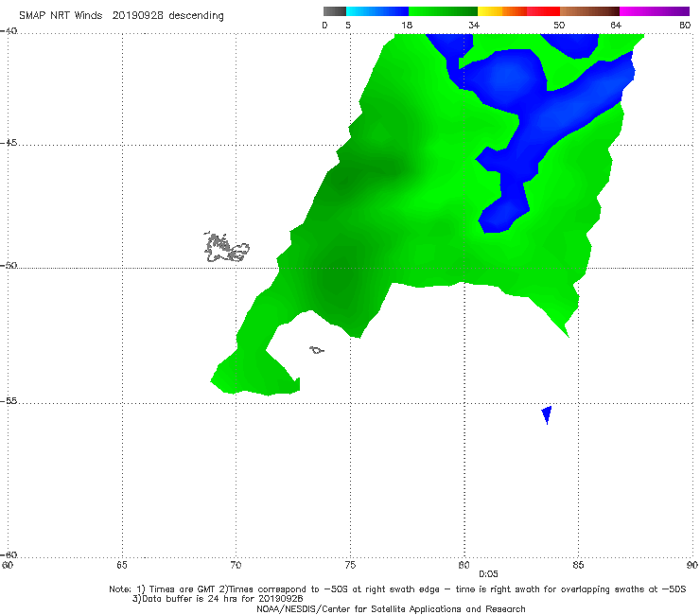Viewport: 700px width, 615px height.
Task: Click the '-55' latitude axis label
Action: tap(9, 400)
